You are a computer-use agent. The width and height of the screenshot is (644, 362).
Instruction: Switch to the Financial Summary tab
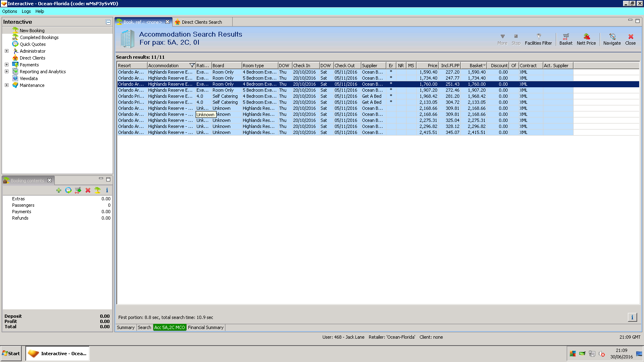coord(205,327)
